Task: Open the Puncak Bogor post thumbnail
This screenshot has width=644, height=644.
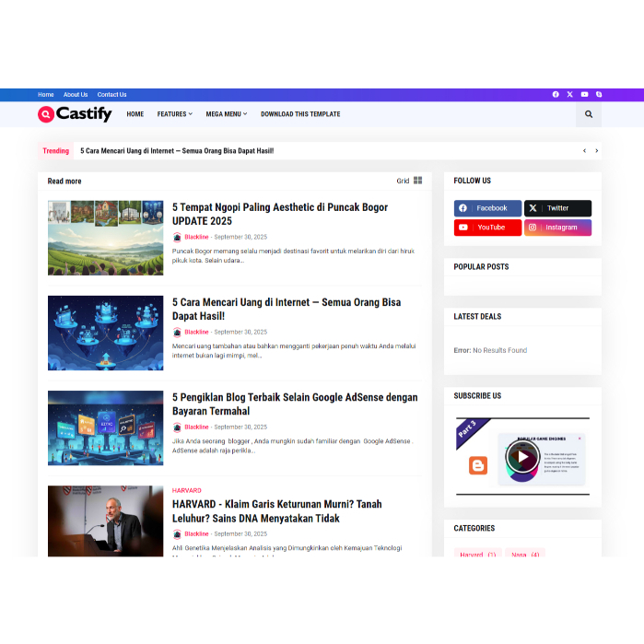Action: click(x=106, y=238)
